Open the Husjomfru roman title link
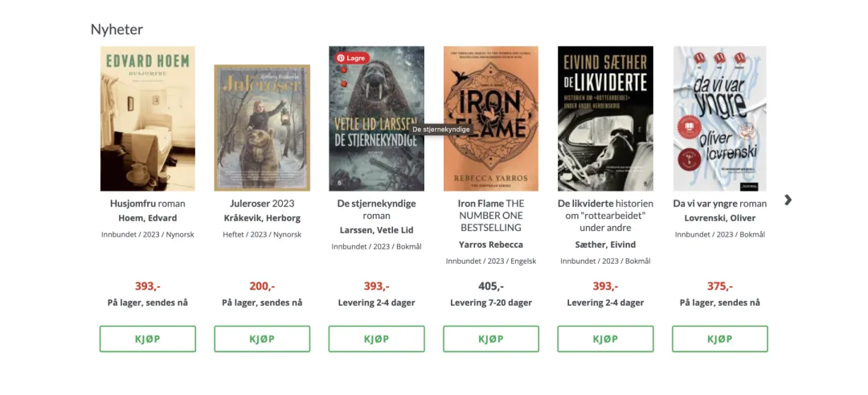The image size is (868, 395). (x=147, y=204)
